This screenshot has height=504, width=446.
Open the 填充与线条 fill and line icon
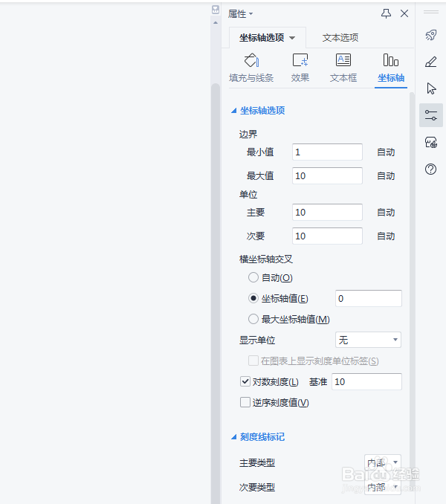tap(251, 60)
